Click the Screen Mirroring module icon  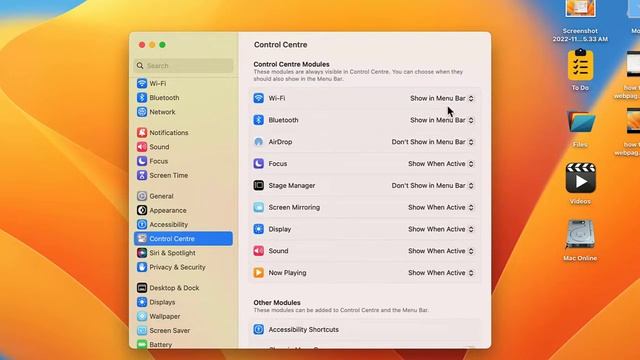258,207
